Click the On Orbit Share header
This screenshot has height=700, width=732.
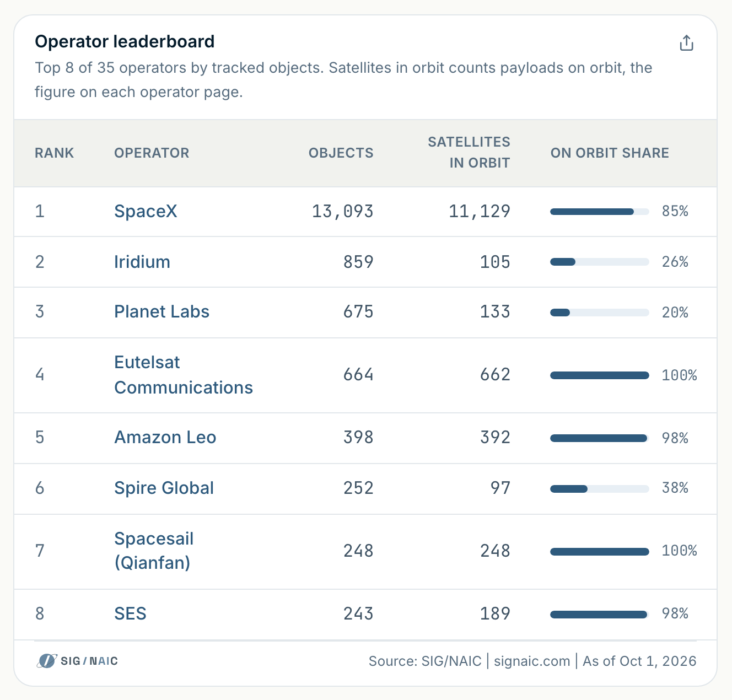click(610, 153)
